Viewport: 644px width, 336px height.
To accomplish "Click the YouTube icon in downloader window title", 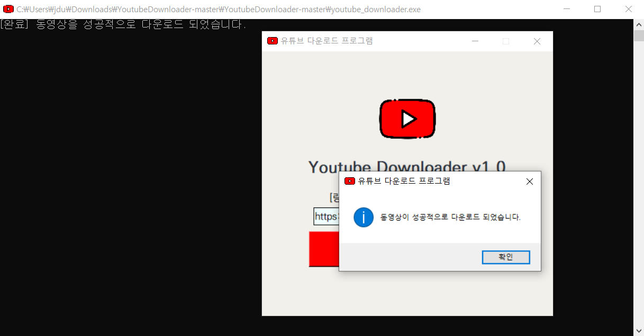I will (x=273, y=41).
